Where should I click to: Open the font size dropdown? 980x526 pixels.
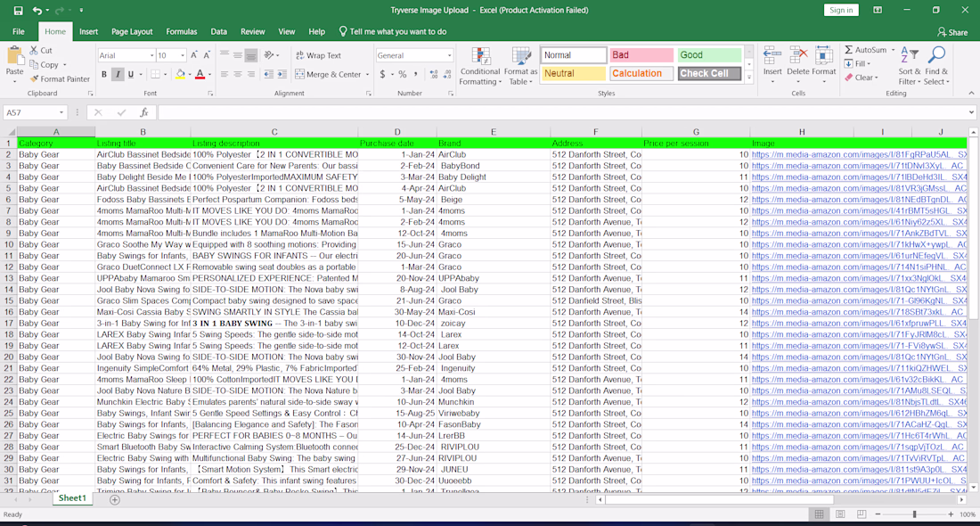click(x=182, y=55)
